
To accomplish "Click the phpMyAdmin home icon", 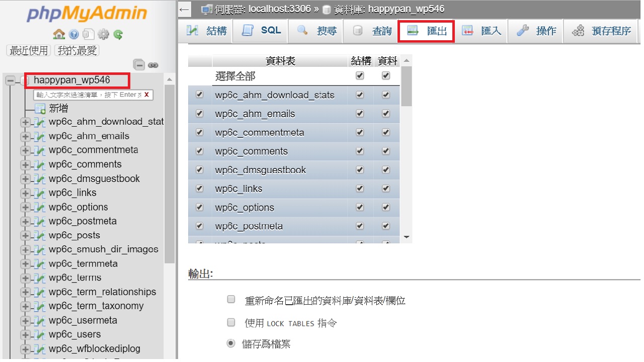I will coord(59,34).
